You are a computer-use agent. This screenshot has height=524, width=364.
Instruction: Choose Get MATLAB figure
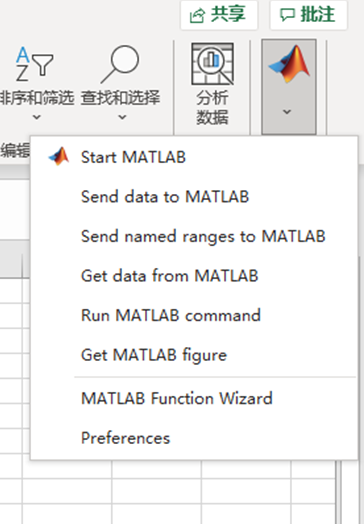[x=194, y=355]
